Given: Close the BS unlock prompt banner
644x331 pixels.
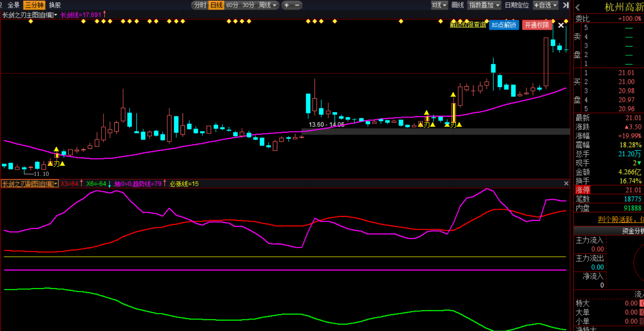Looking at the screenshot, I should tap(561, 25).
